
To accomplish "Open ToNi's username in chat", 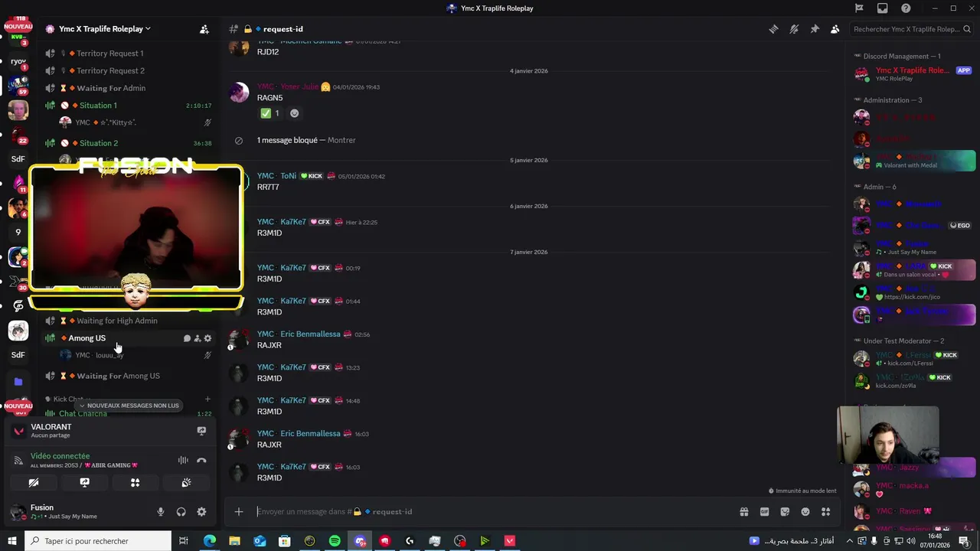I will 288,176.
